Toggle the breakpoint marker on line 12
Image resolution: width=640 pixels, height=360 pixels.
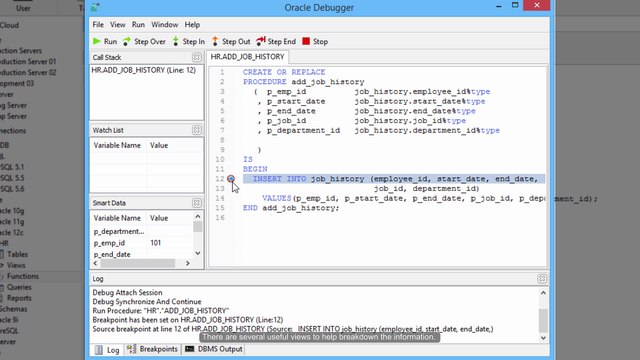231,179
